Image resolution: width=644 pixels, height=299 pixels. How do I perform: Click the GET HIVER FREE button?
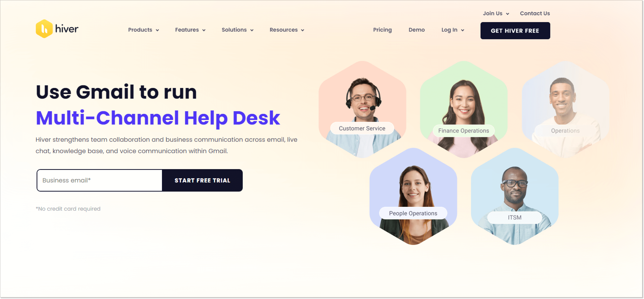pos(515,30)
